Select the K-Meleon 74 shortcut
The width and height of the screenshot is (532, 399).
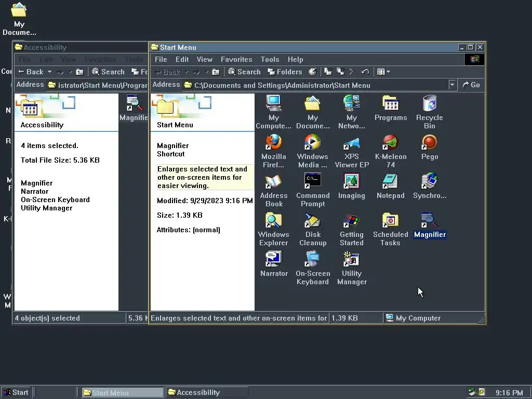[x=391, y=151]
